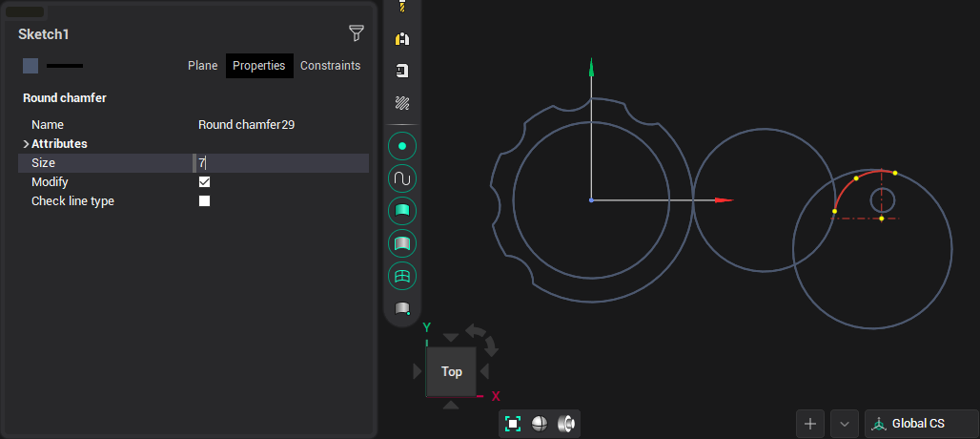Open the Global CS dropdown
This screenshot has width=980, height=439.
(x=920, y=424)
